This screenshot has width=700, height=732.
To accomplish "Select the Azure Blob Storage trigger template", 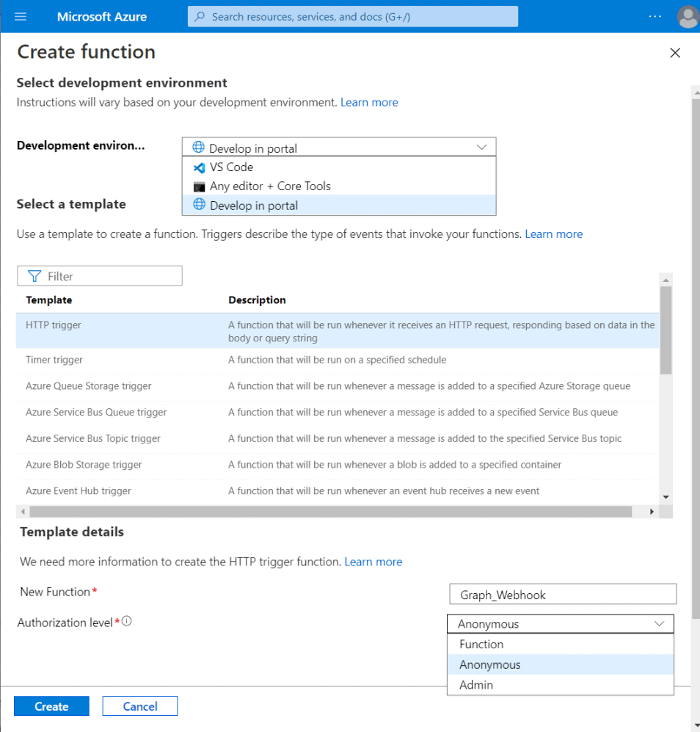I will pos(338,465).
